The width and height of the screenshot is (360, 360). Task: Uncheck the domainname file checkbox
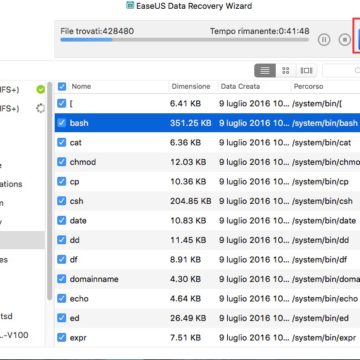pyautogui.click(x=62, y=279)
